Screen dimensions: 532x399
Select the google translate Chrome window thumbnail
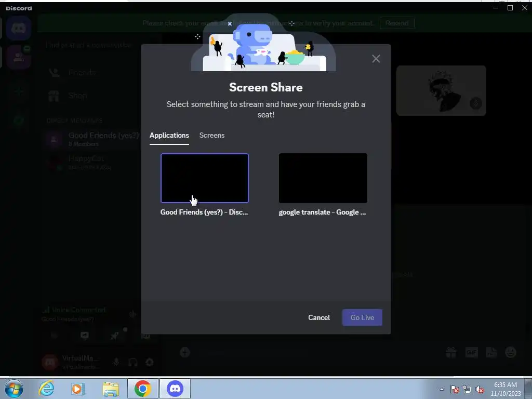[323, 178]
